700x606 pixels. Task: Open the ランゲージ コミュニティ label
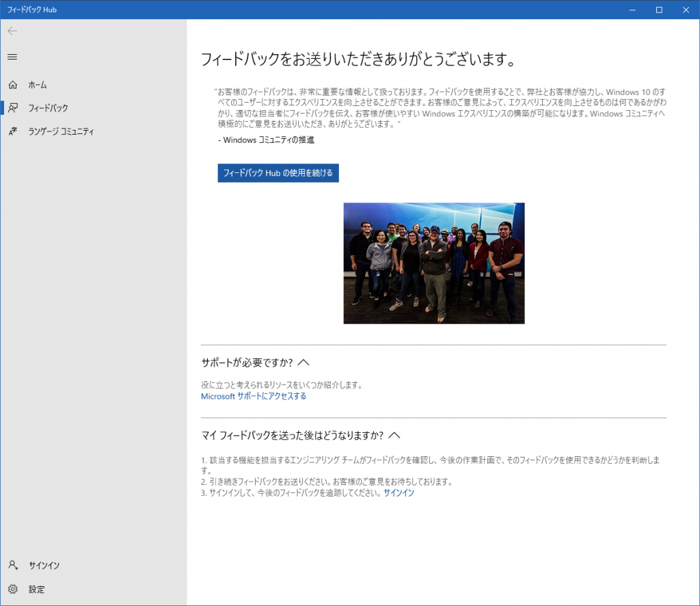(x=61, y=131)
